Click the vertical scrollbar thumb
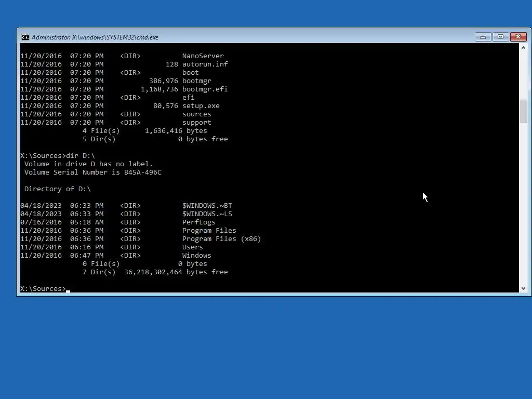Screen dimensions: 532x399 click(523, 111)
